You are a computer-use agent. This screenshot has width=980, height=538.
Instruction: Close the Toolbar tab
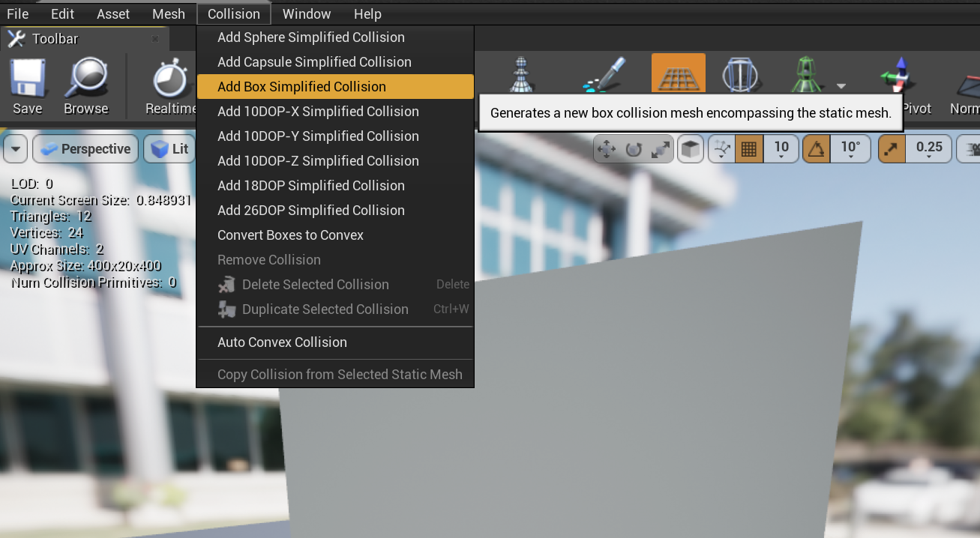[155, 39]
